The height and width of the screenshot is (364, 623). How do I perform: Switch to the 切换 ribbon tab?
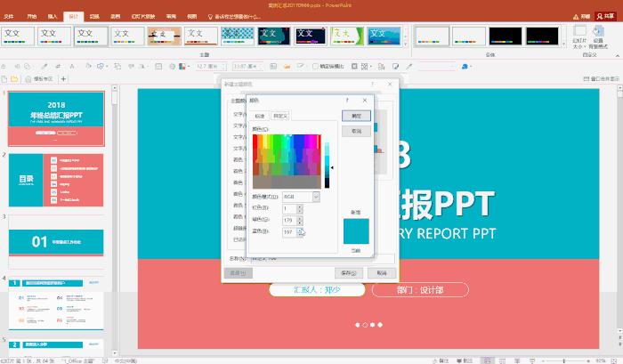click(x=94, y=16)
